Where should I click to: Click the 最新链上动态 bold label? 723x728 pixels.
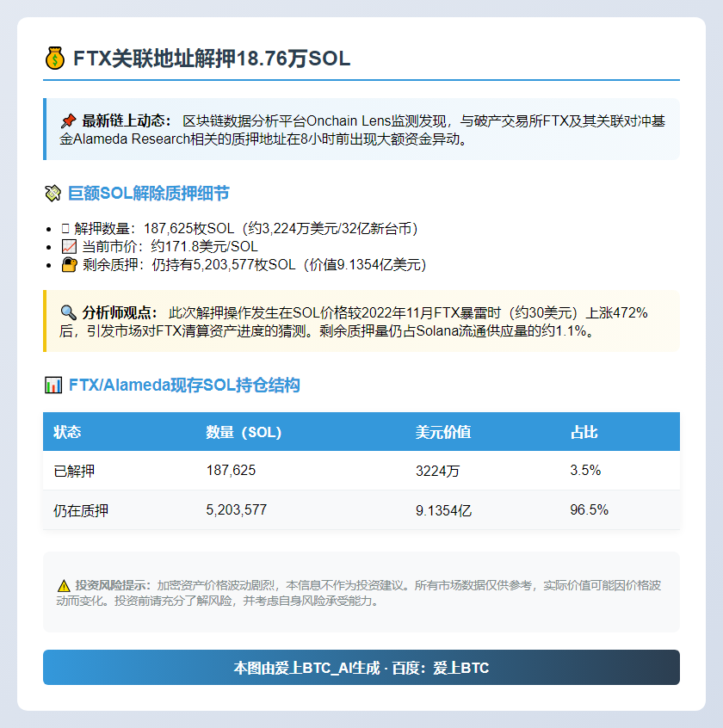[127, 121]
